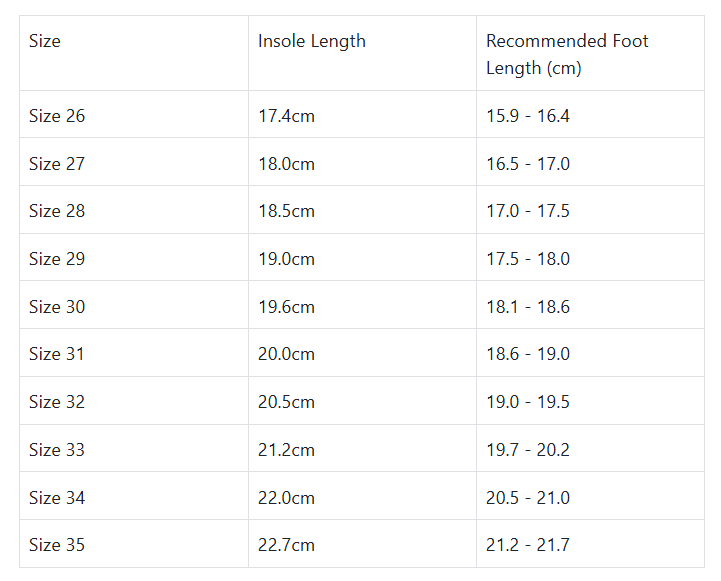The height and width of the screenshot is (581, 721).
Task: Select the 15.9 - 16.4 foot length cell
Action: [x=528, y=116]
